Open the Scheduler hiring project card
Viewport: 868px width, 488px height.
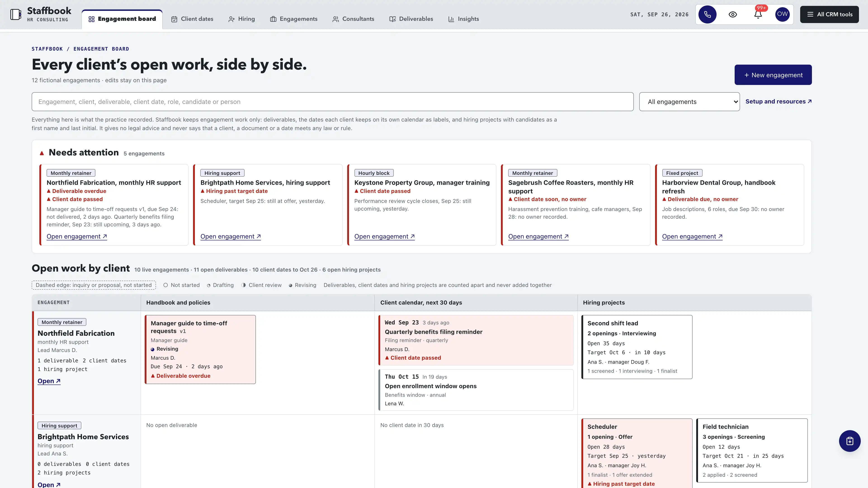[x=637, y=453]
